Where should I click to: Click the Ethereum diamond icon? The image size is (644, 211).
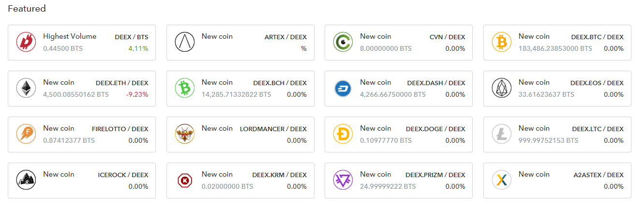coord(26,88)
